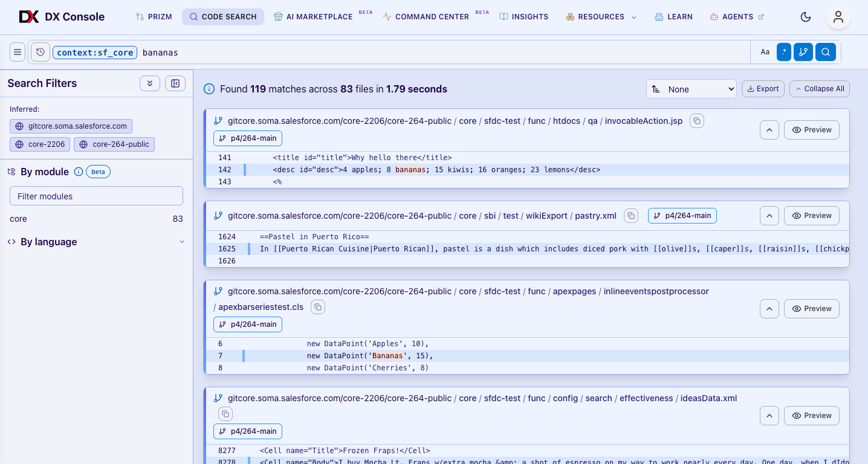Click the DX Console logo

point(62,17)
